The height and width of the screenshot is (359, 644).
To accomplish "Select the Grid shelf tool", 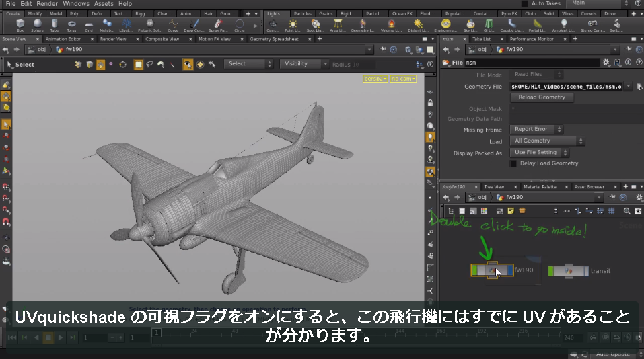I will click(x=89, y=26).
